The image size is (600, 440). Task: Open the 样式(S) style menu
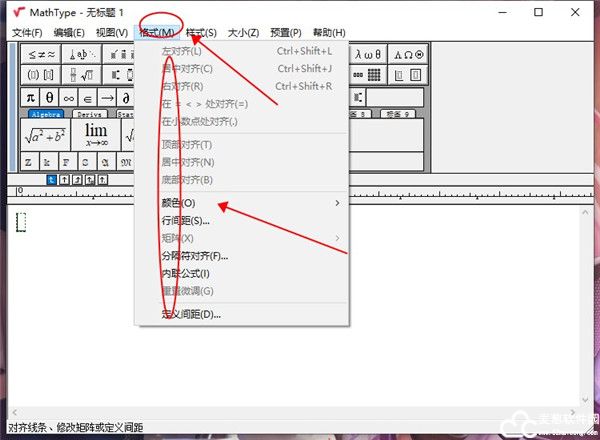coord(204,33)
